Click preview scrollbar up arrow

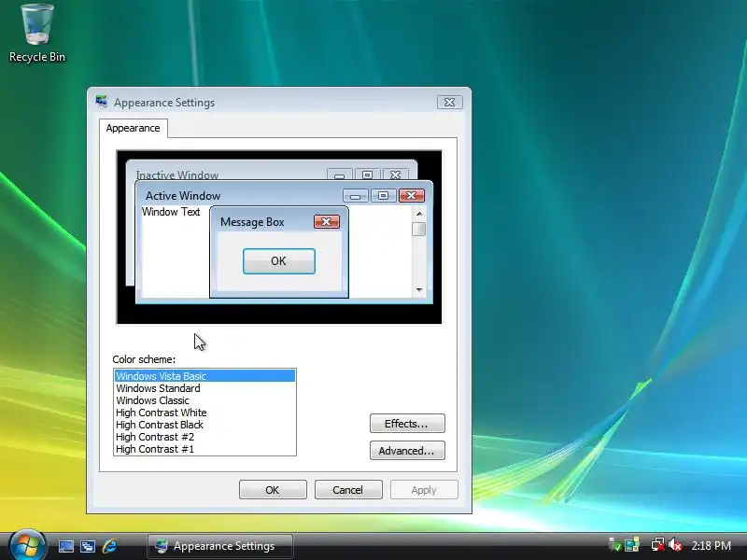coord(419,214)
